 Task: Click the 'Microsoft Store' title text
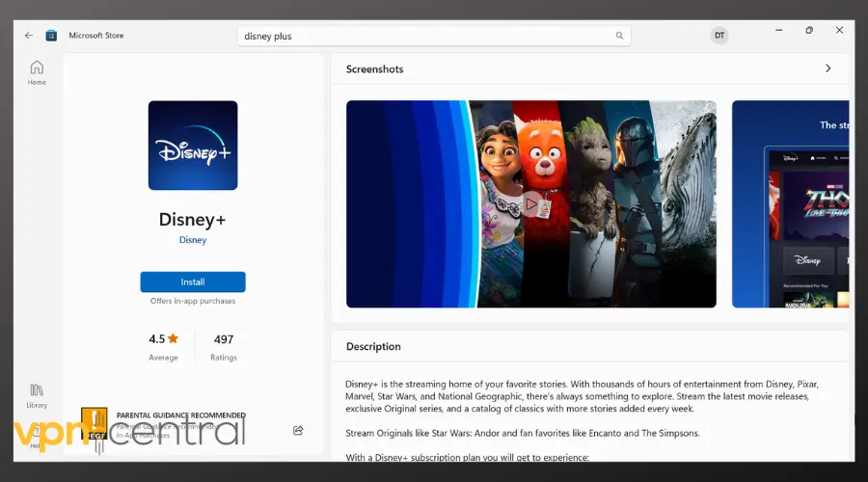(x=96, y=36)
